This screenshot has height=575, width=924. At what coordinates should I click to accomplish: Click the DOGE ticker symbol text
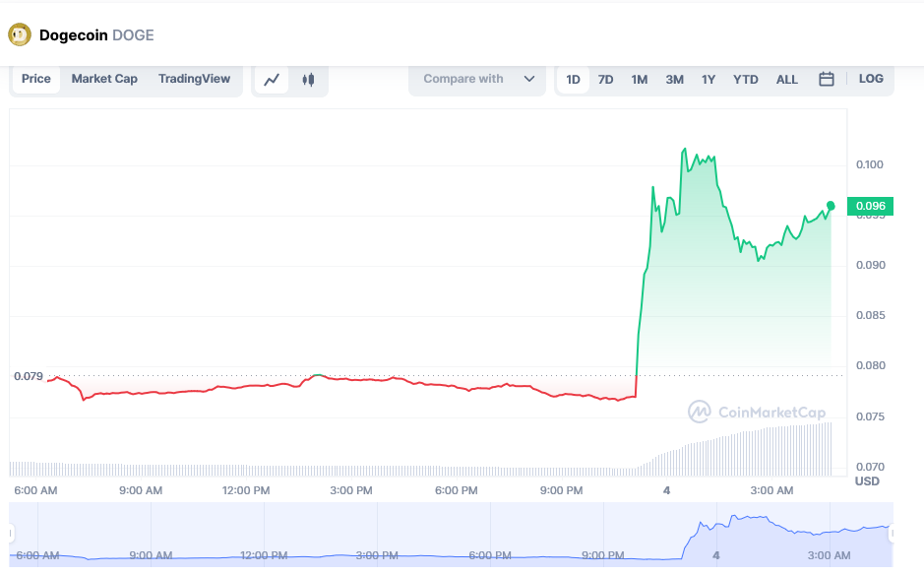[x=133, y=35]
